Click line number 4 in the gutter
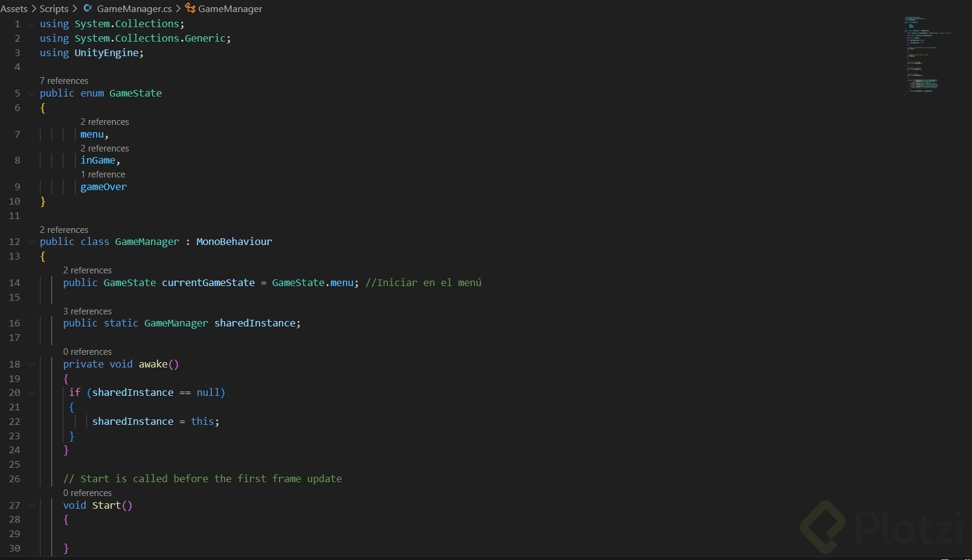972x560 pixels. pos(18,67)
